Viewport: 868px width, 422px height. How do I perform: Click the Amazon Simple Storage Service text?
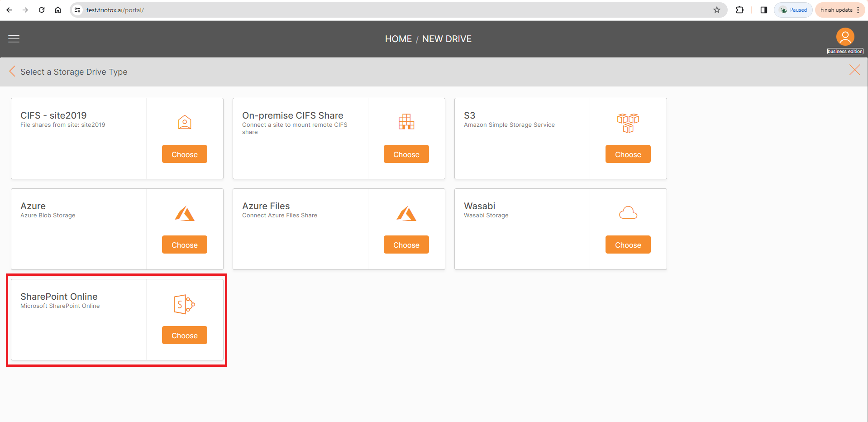[x=509, y=125]
